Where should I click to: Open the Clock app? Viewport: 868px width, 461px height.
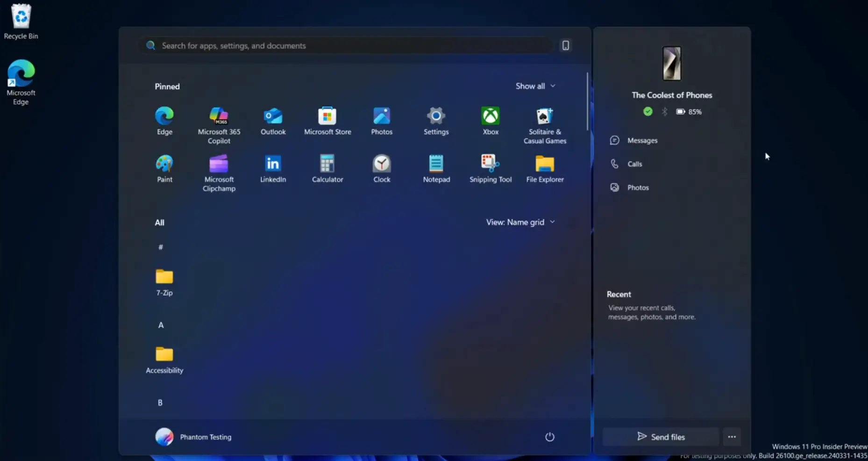pyautogui.click(x=382, y=168)
